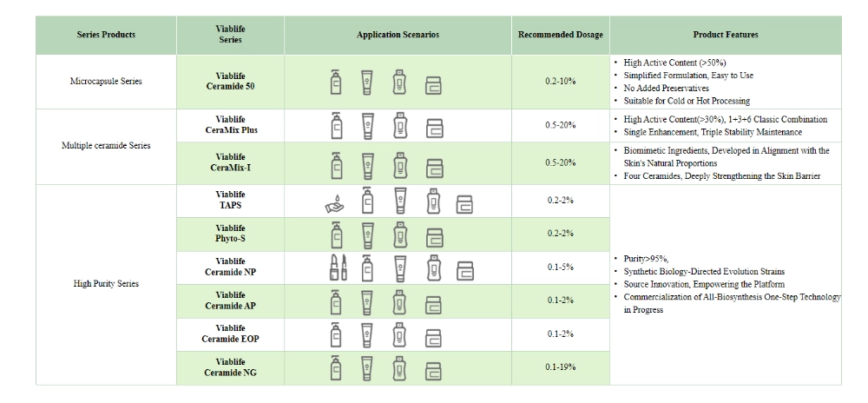The width and height of the screenshot is (868, 403).
Task: Click the Viablife TAPS product name
Action: click(x=230, y=200)
